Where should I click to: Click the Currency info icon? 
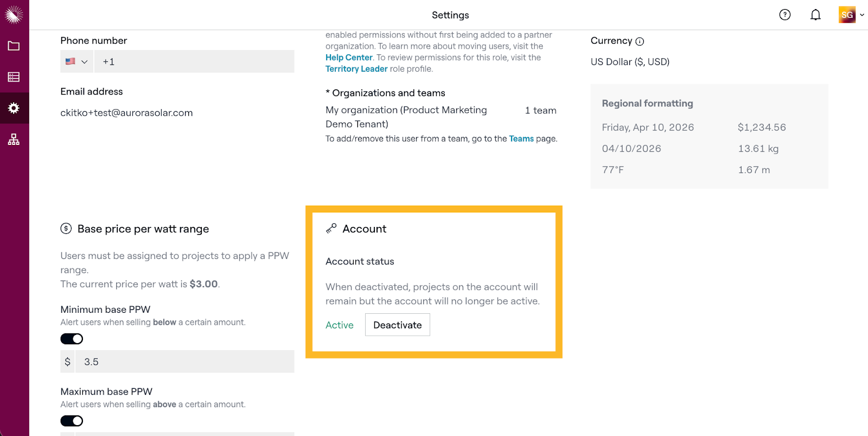pos(640,41)
